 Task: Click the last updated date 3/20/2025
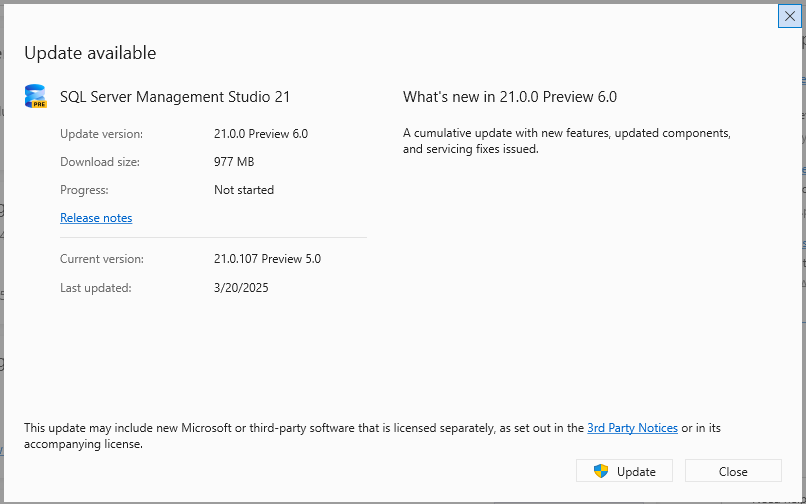click(x=241, y=288)
